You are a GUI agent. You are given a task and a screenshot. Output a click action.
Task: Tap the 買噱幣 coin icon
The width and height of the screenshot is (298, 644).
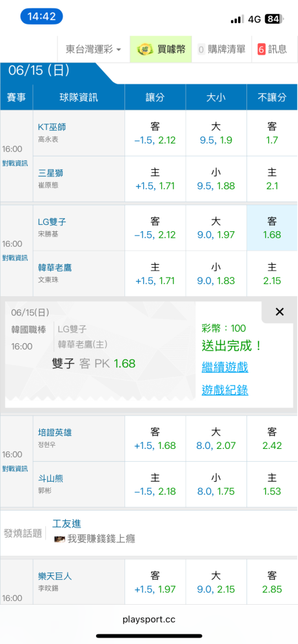[145, 50]
